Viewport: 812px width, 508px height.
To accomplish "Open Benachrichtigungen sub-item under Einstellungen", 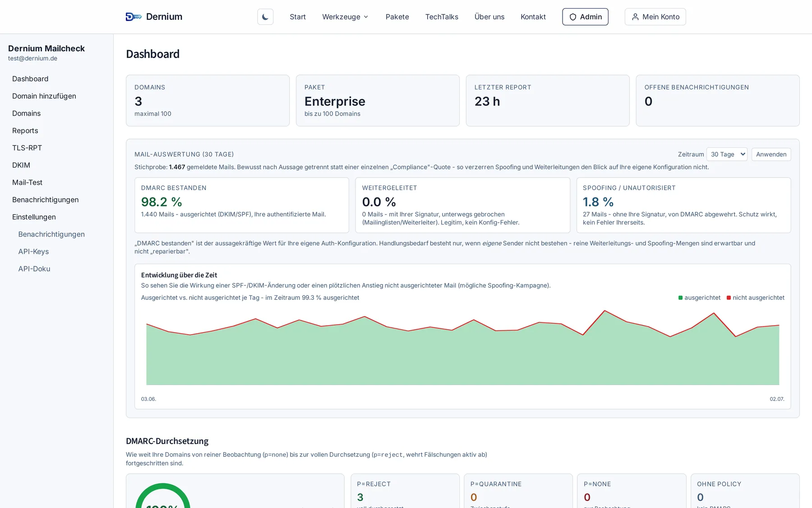I will (51, 234).
